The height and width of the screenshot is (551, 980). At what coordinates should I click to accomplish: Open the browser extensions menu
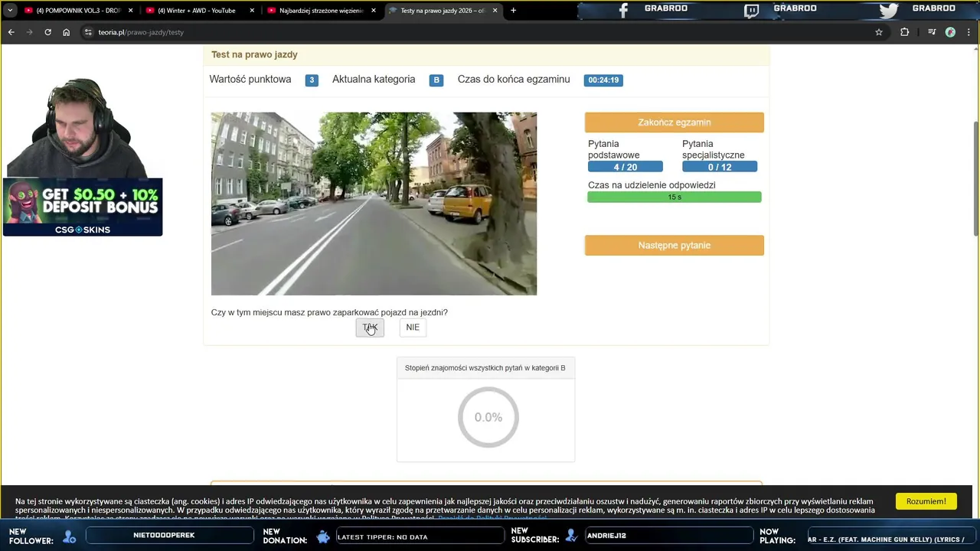(x=904, y=32)
